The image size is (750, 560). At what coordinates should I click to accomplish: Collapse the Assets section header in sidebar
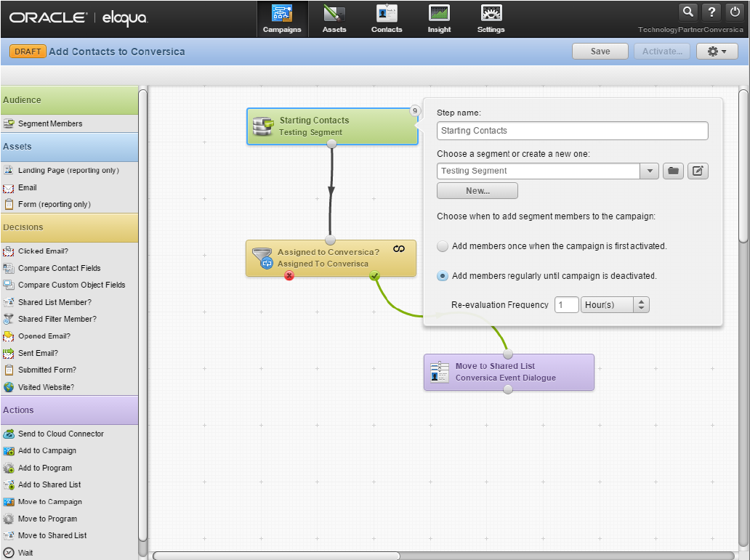(69, 146)
